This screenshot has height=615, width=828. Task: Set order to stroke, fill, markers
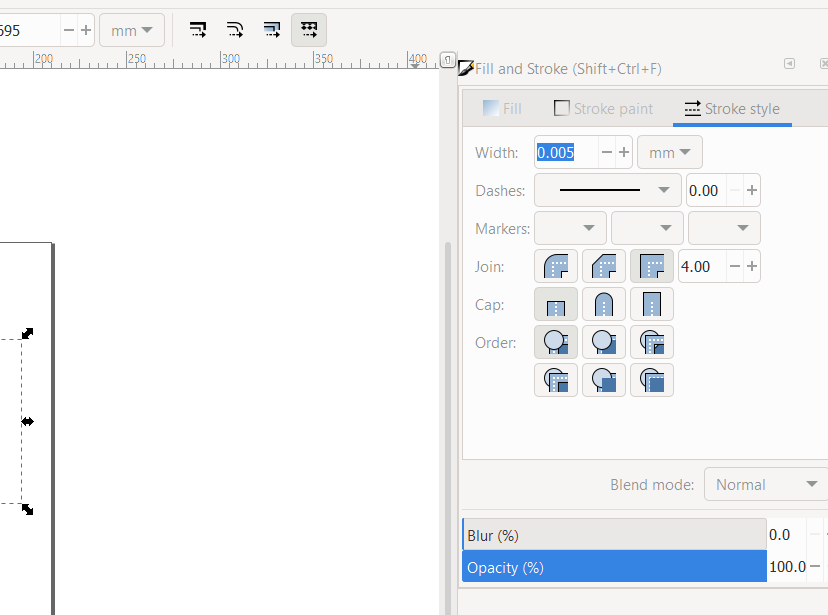pyautogui.click(x=604, y=342)
